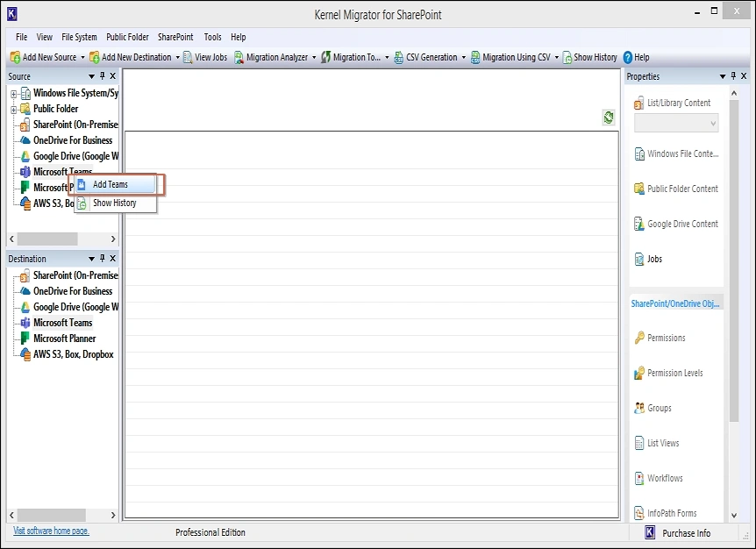This screenshot has height=549, width=756.
Task: Open View Jobs from the toolbar
Action: click(205, 57)
